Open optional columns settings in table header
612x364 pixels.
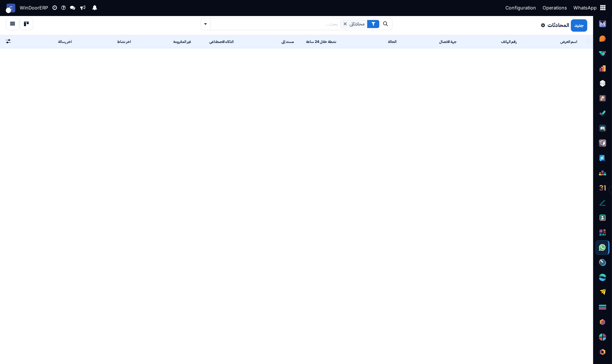point(8,41)
